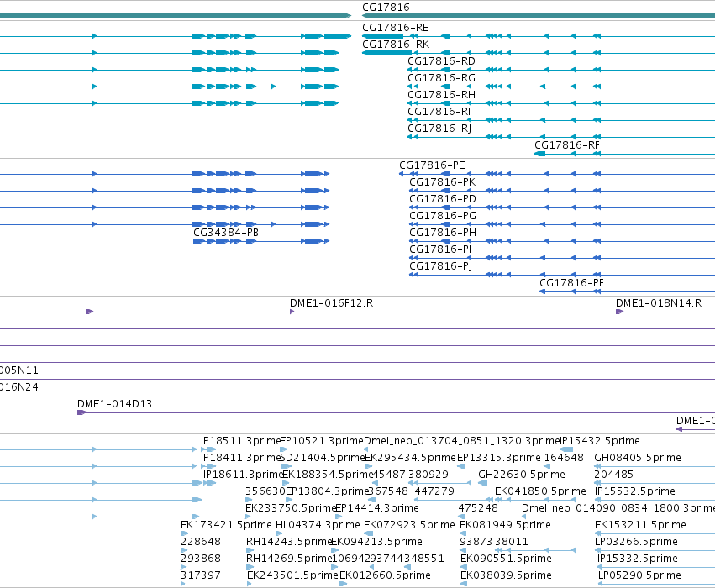Click the RH14269.5prime label
Screen dimensions: 715x588
point(289,559)
